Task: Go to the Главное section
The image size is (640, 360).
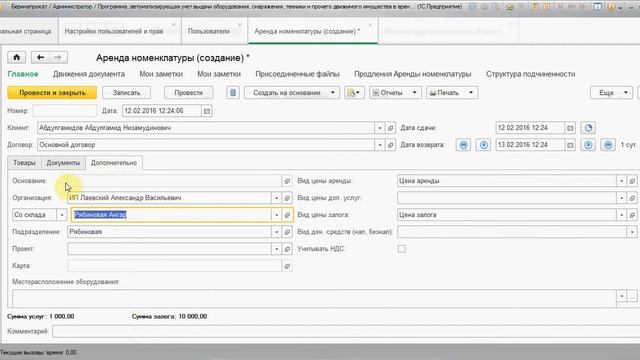Action: pos(23,74)
